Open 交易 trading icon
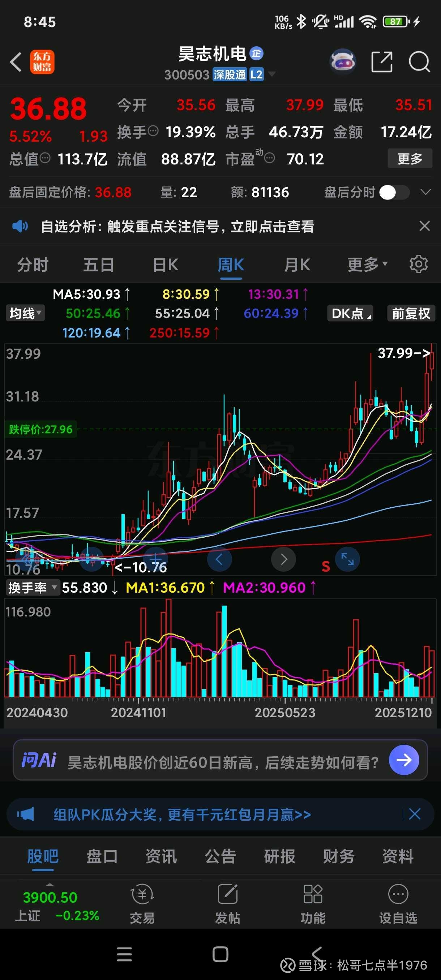Viewport: 441px width, 980px height. click(142, 904)
